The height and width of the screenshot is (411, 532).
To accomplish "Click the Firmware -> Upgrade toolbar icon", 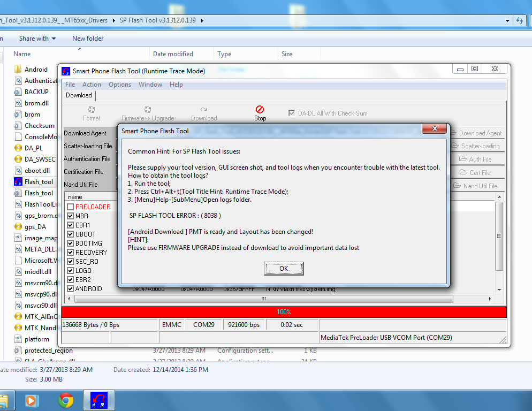I will click(148, 110).
